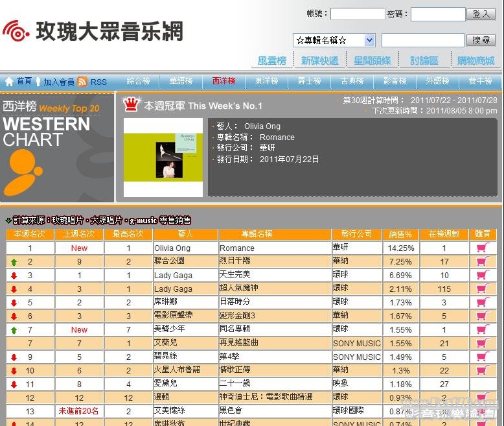
Task: Click Olivia Ong in the chart table
Action: coord(172,248)
